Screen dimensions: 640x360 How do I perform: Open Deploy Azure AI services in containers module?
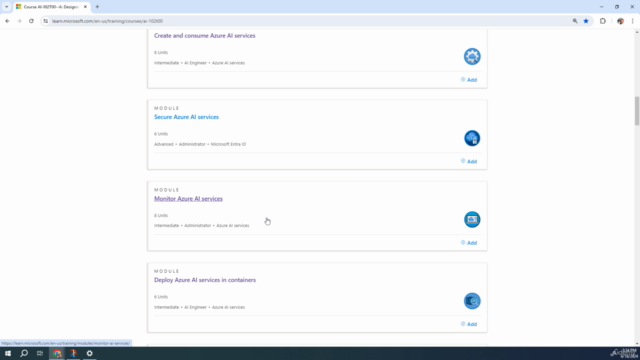(205, 280)
